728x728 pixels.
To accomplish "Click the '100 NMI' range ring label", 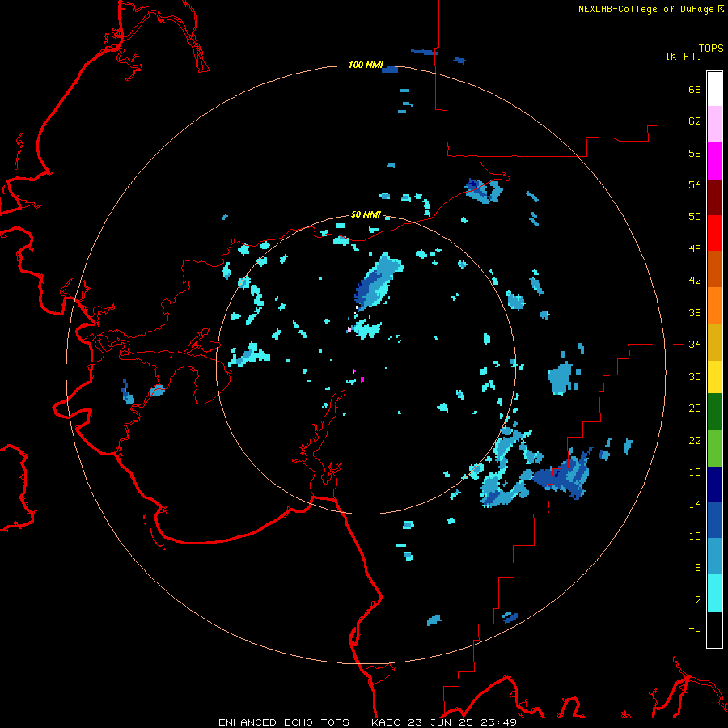I will point(366,65).
